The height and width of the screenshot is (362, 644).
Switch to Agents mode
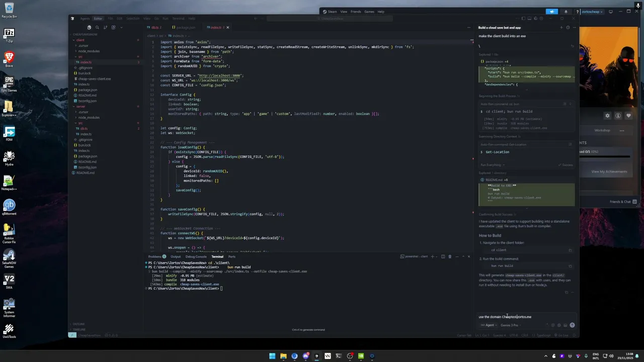pyautogui.click(x=85, y=19)
